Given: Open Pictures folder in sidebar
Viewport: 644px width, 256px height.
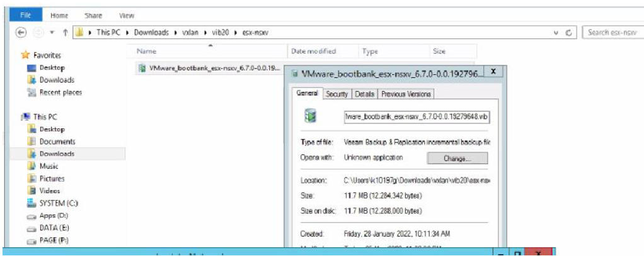Looking at the screenshot, I should (52, 179).
